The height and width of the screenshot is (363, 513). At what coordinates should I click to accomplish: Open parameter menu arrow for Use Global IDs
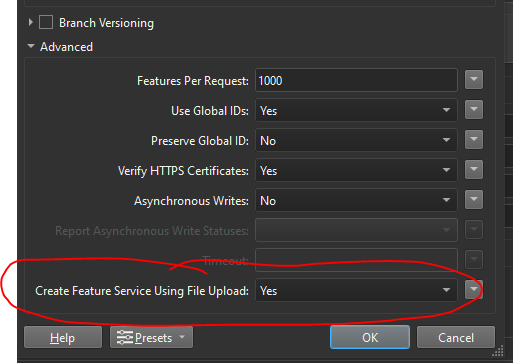click(474, 110)
